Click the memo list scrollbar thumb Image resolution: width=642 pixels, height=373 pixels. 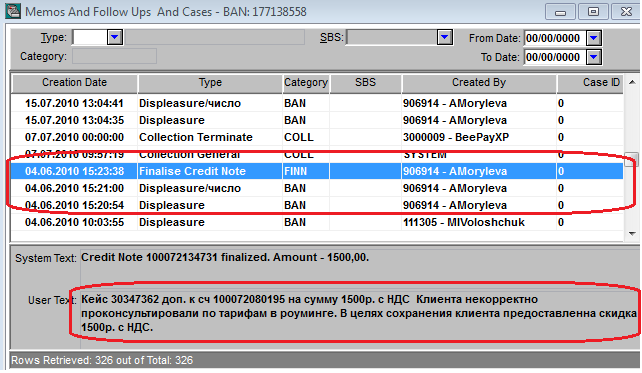pyautogui.click(x=632, y=159)
